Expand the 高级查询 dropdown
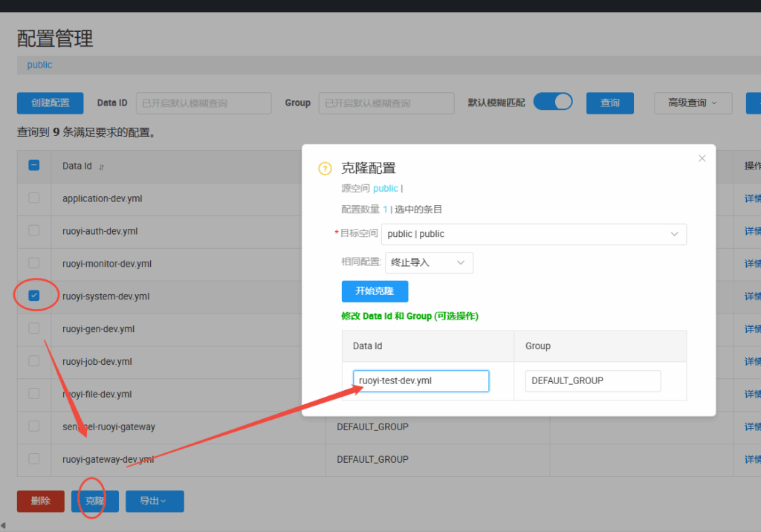 [x=693, y=103]
